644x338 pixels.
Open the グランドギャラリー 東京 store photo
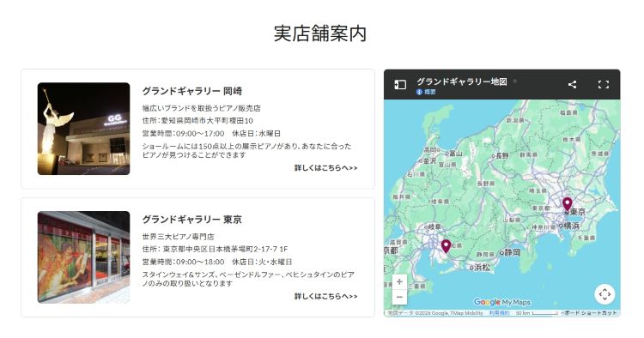coord(84,257)
